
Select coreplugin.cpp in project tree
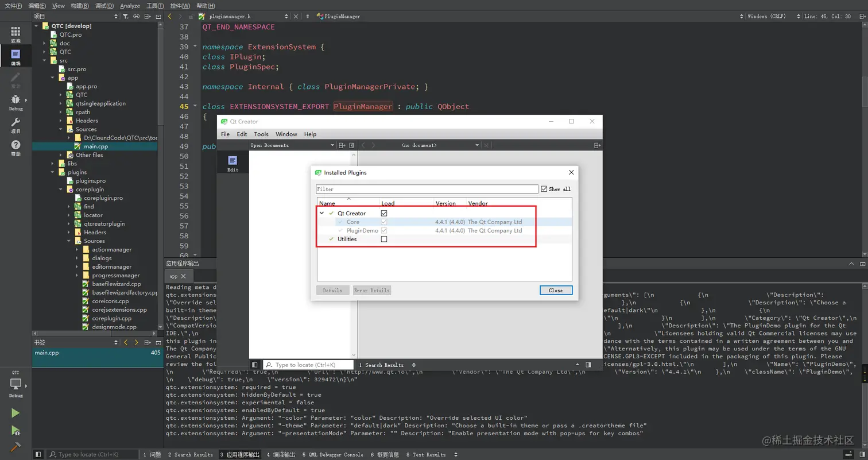[111, 318]
